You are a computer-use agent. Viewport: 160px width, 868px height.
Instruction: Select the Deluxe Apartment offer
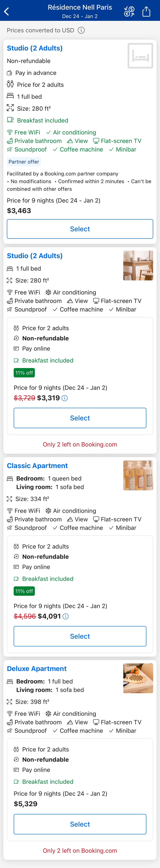(x=80, y=825)
